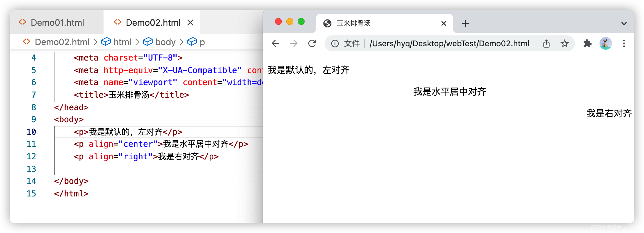Open the p breadcrumb segment
The image size is (644, 233).
[202, 42]
